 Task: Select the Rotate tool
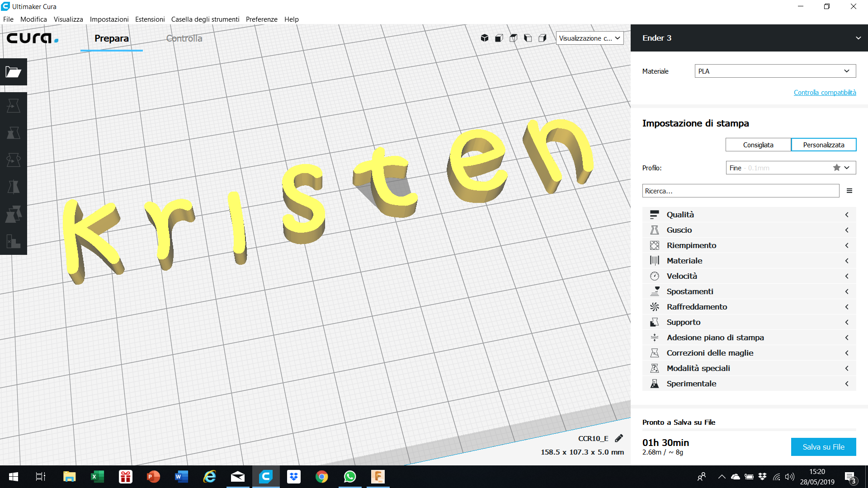coord(13,160)
